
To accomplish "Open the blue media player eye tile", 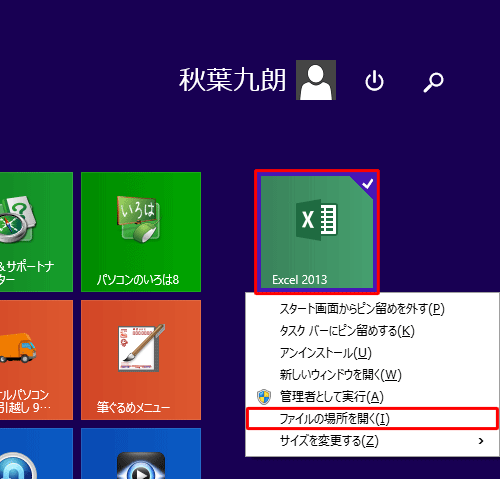I will pyautogui.click(x=141, y=454).
